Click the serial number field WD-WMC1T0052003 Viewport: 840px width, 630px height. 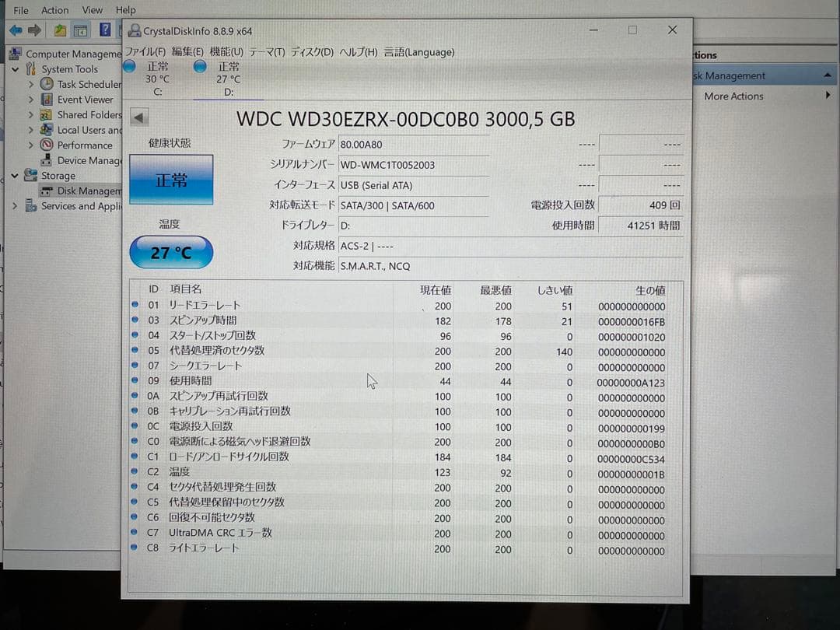[x=414, y=165]
